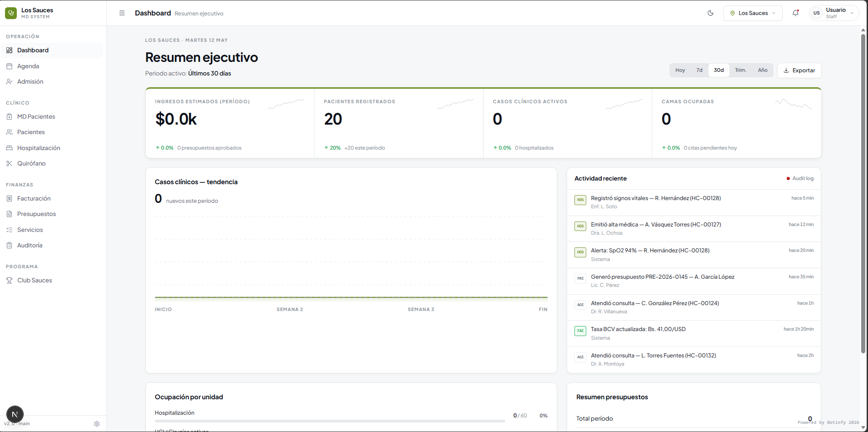The height and width of the screenshot is (432, 868).
Task: Open the Usuario Staff account menu
Action: point(834,13)
